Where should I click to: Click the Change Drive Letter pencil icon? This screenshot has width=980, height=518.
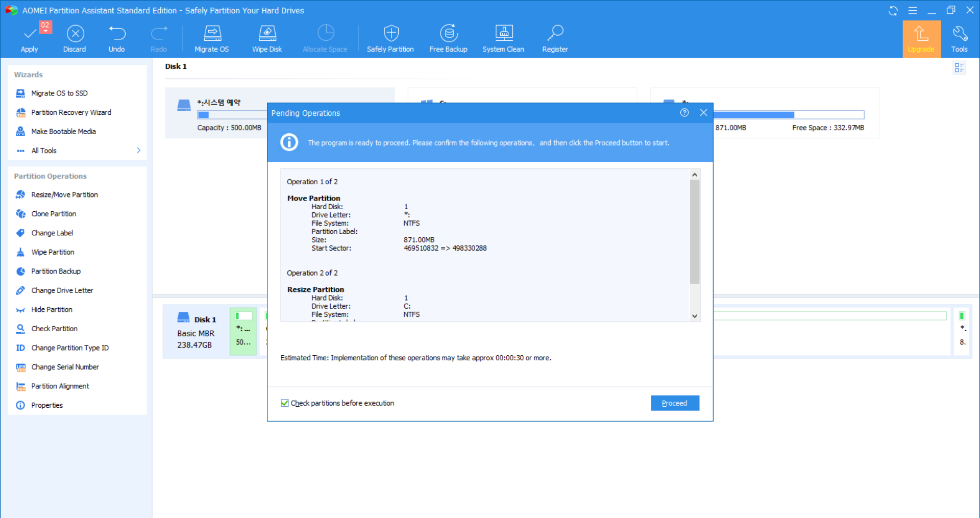(x=20, y=290)
